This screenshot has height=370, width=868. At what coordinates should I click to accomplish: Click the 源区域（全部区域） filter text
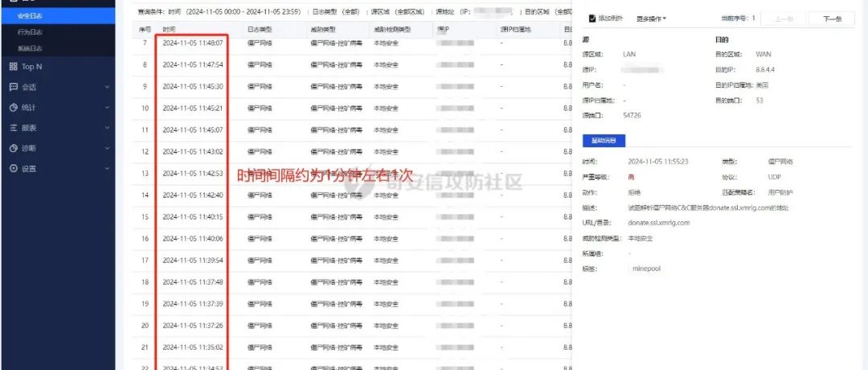[398, 11]
